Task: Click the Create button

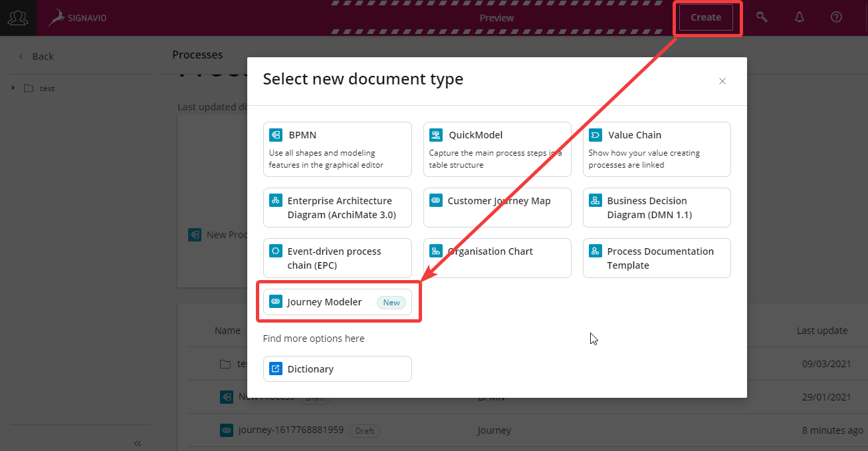Action: 706,17
